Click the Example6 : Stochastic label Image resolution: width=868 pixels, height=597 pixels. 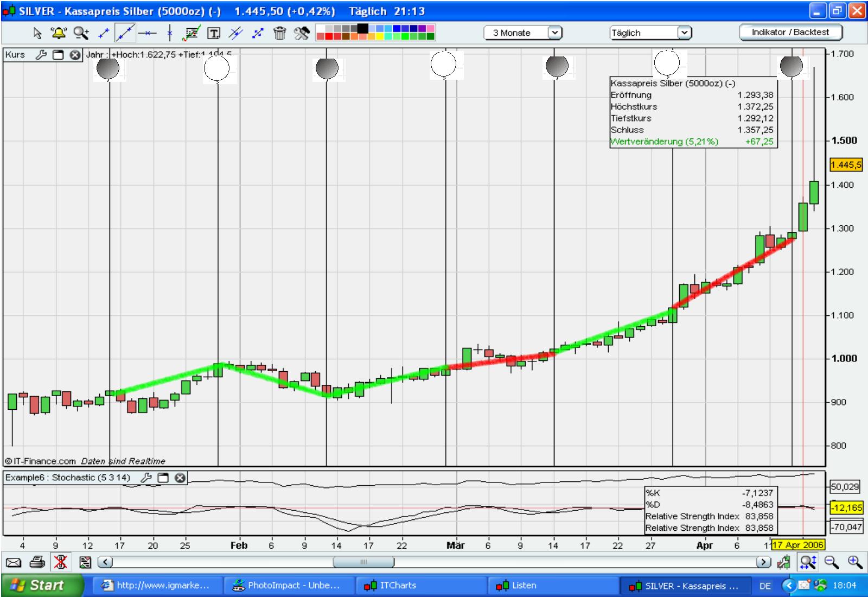68,478
